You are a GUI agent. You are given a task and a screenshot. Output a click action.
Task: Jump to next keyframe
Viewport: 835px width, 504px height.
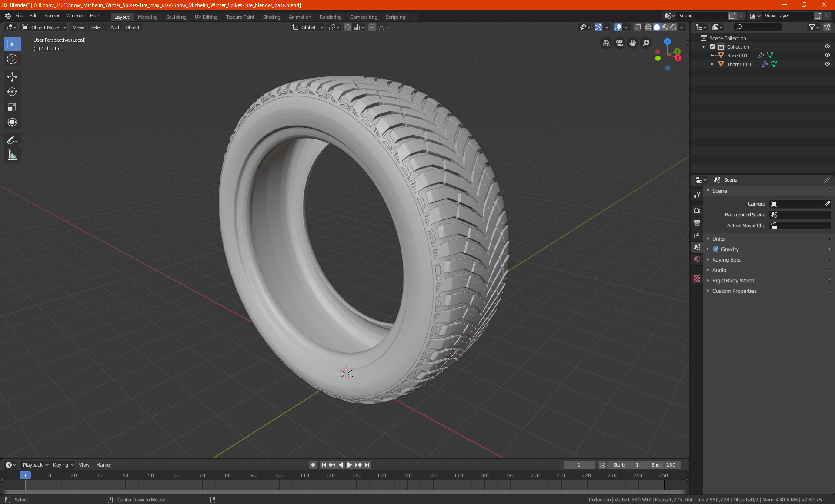click(358, 465)
